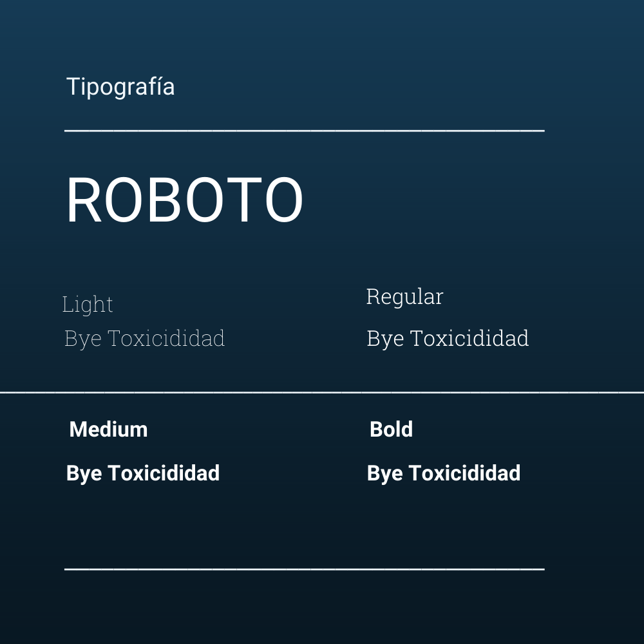Select the "Light" weight label
Image resolution: width=644 pixels, height=644 pixels.
pos(88,305)
